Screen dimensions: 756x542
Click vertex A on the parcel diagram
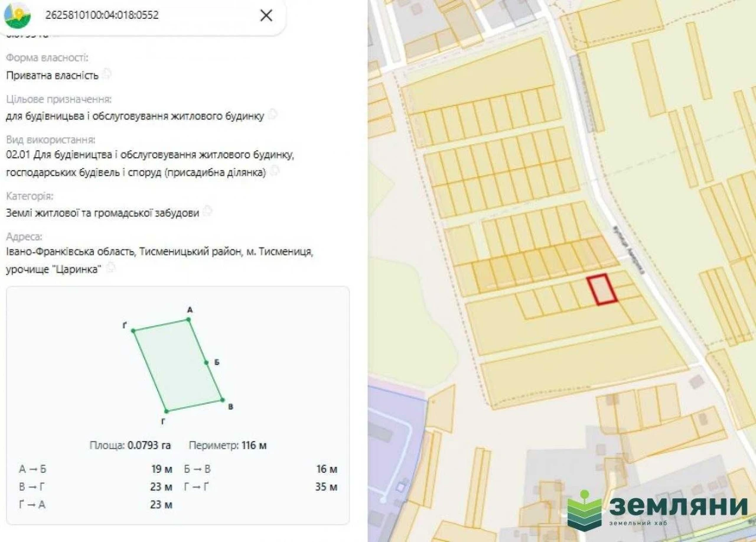189,319
